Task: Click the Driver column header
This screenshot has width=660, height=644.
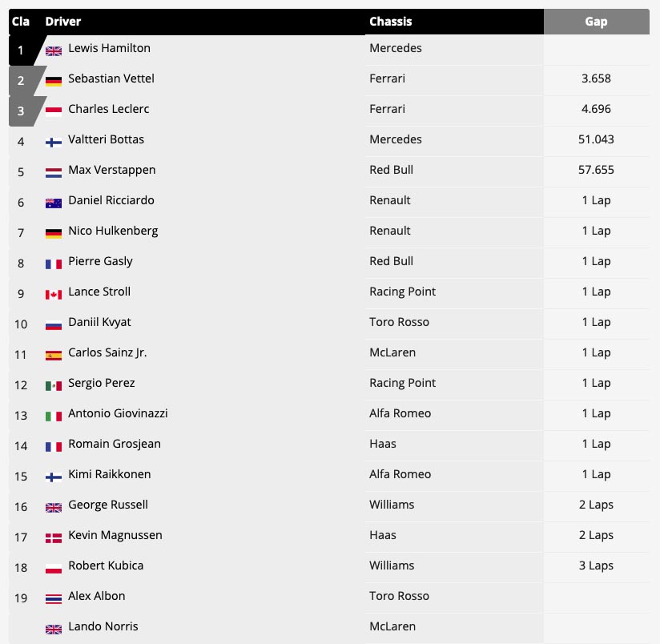Action: 63,22
